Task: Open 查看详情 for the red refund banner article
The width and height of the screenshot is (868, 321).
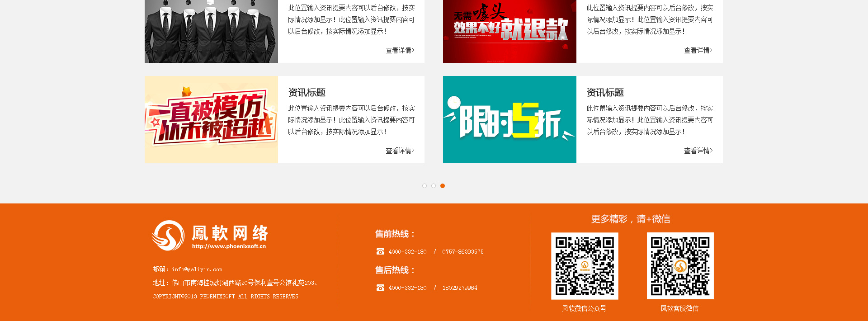Action: point(698,50)
